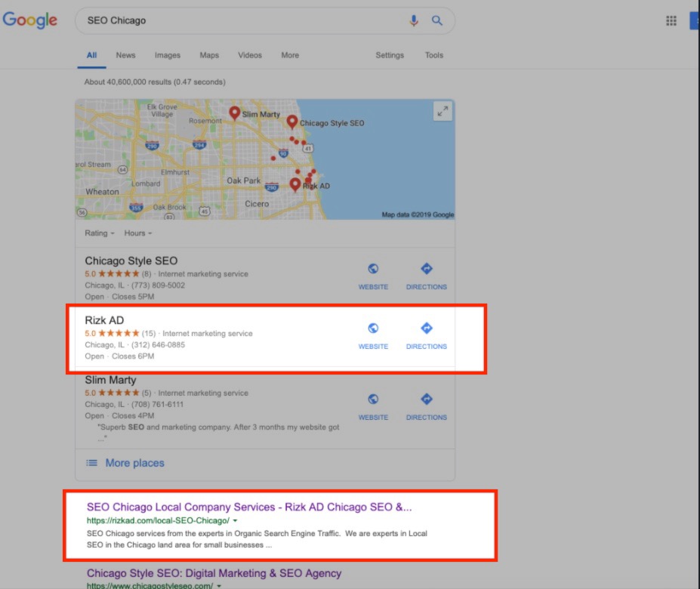Click the Google logo
Screen dimensions: 700x589
pyautogui.click(x=30, y=20)
